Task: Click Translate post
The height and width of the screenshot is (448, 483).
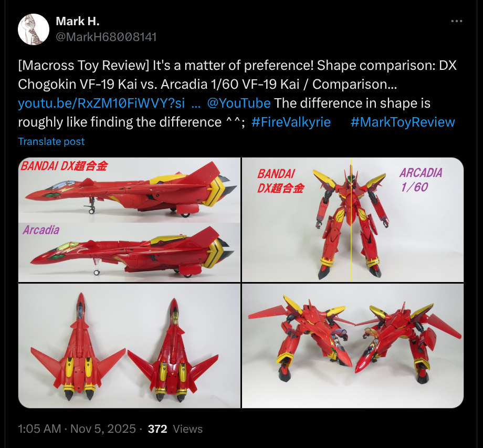Action: (51, 141)
